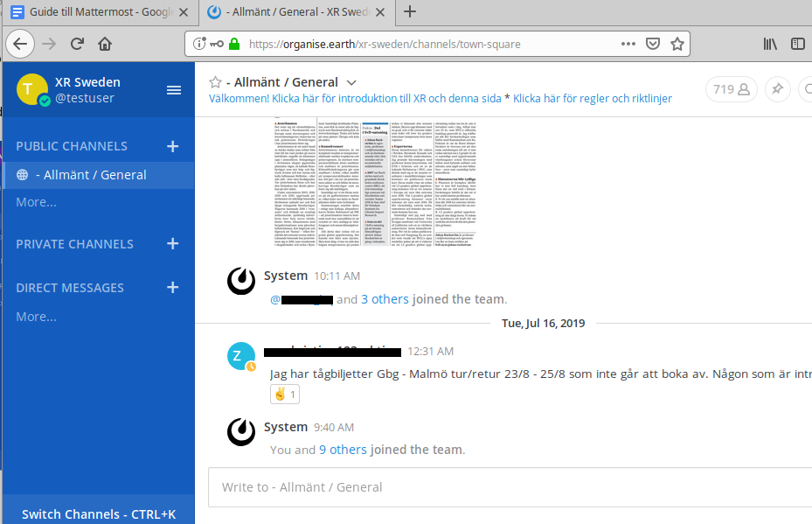Click the System avatar at 10:11 AM
This screenshot has height=524, width=812.
click(x=241, y=281)
